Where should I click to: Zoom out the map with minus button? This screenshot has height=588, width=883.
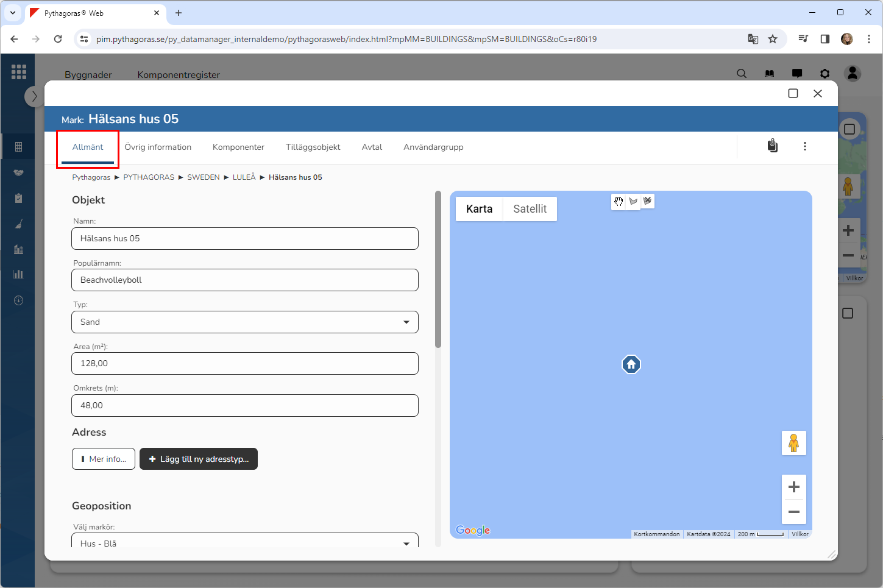(793, 512)
